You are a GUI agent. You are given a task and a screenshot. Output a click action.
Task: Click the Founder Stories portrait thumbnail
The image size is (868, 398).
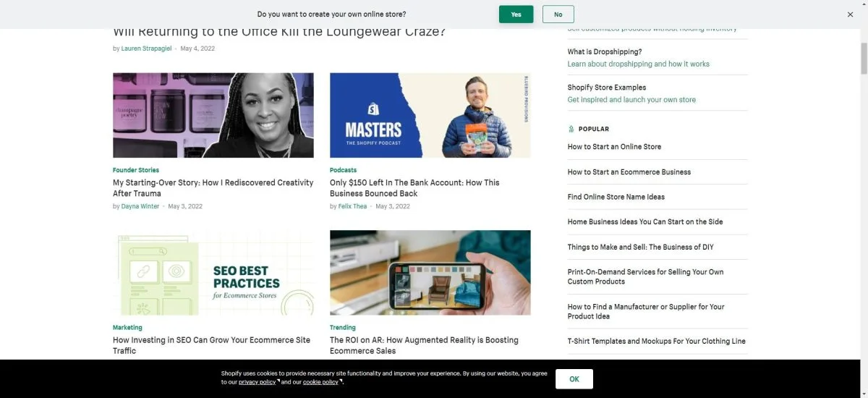(213, 115)
